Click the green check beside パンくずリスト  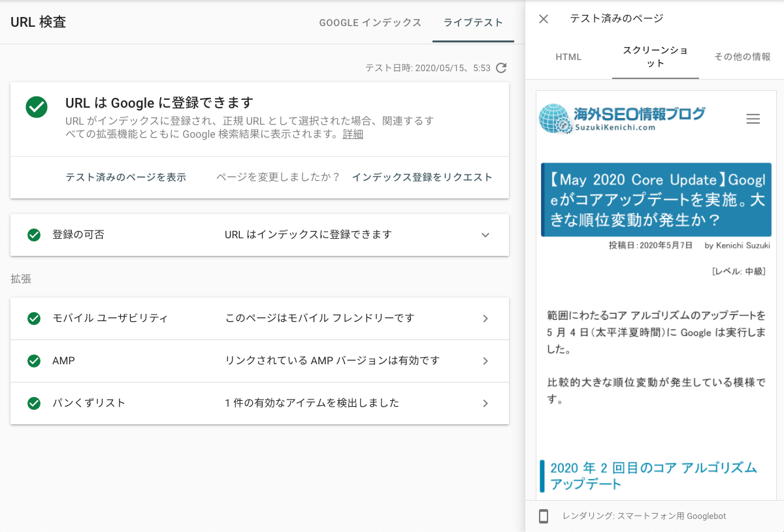click(34, 403)
